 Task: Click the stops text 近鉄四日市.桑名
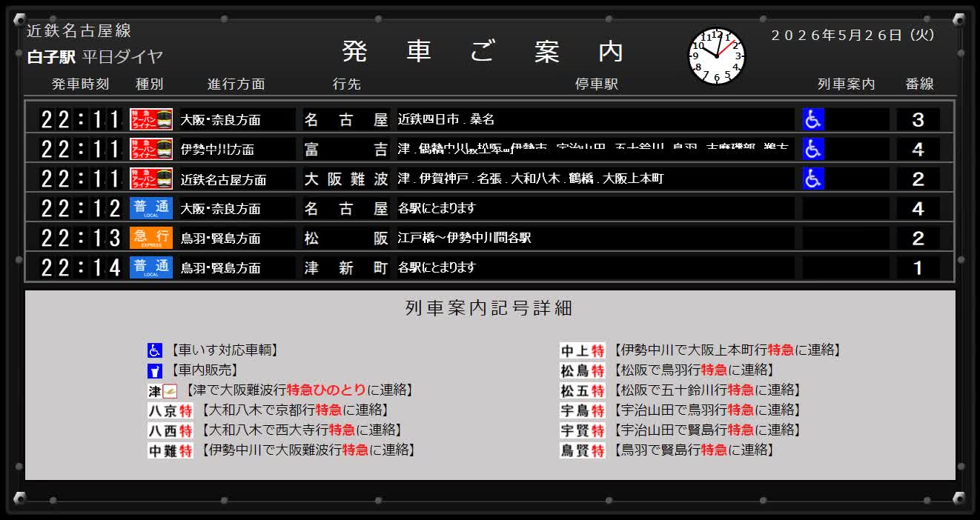[x=446, y=119]
